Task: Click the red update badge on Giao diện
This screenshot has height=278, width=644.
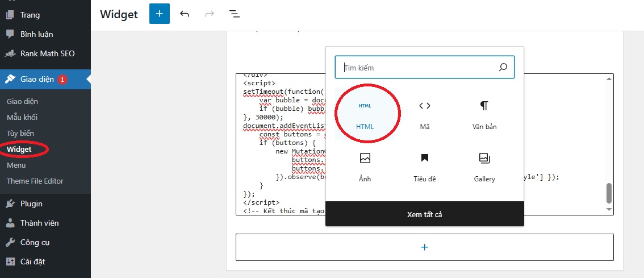Action: click(62, 80)
